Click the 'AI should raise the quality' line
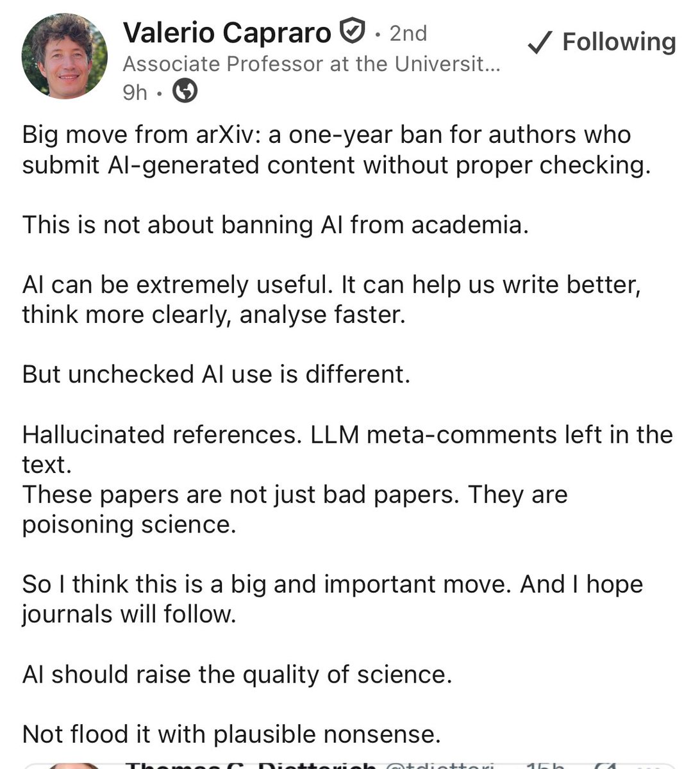 [x=237, y=674]
